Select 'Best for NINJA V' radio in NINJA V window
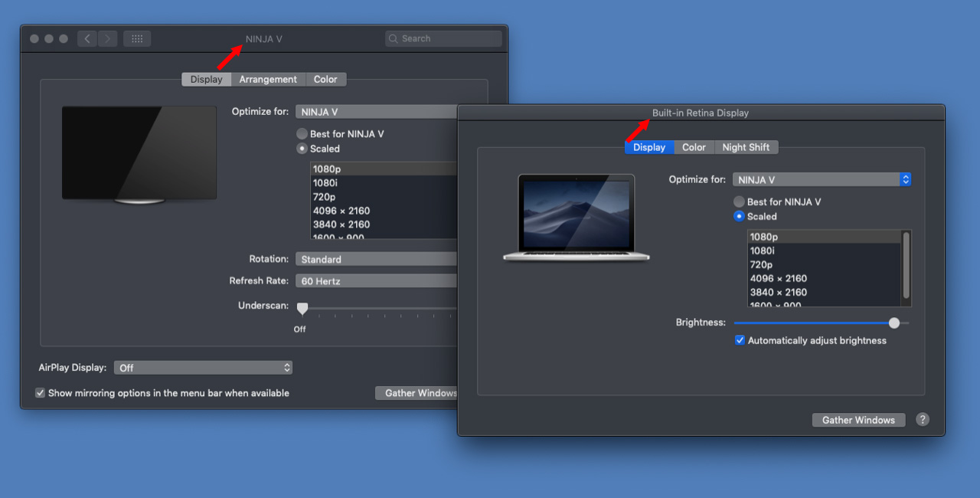This screenshot has height=498, width=980. tap(302, 134)
